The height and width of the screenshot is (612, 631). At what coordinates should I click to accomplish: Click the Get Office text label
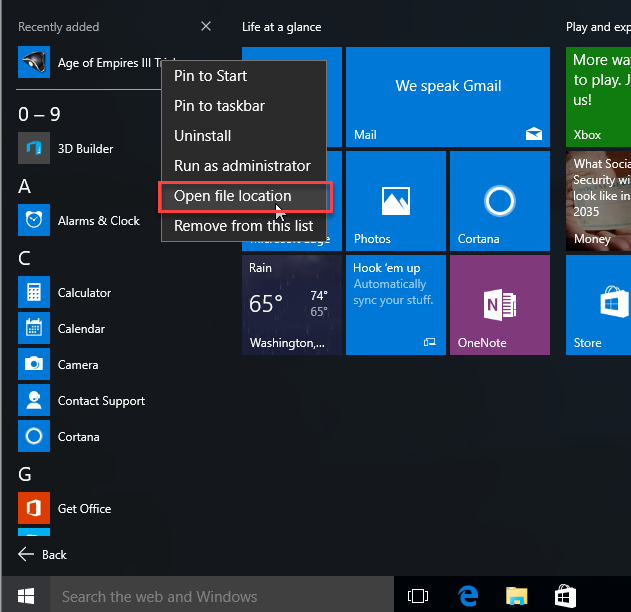point(84,509)
